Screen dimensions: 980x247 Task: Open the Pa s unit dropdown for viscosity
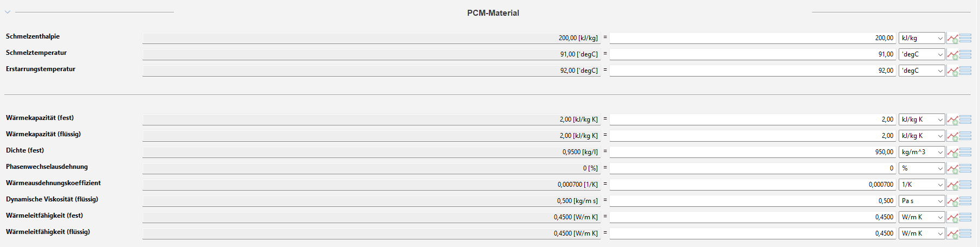[921, 201]
